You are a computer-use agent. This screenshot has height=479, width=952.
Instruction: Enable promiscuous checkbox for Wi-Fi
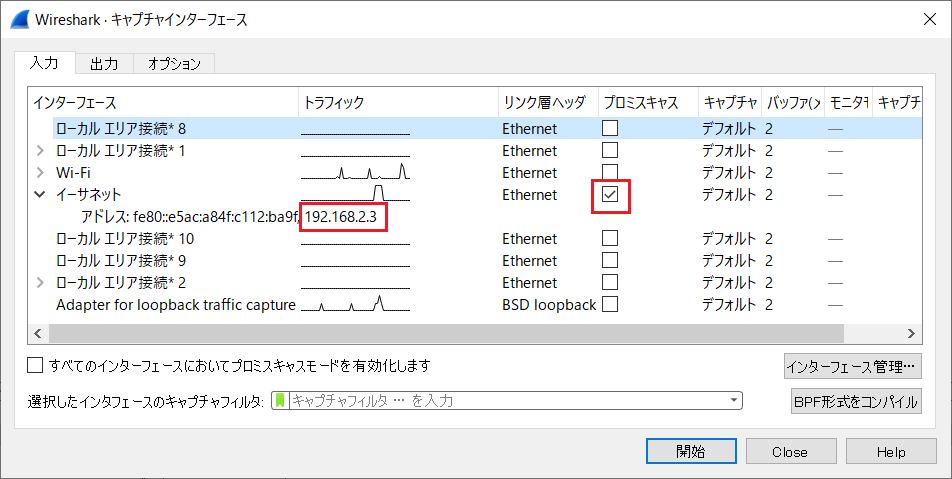pyautogui.click(x=610, y=172)
